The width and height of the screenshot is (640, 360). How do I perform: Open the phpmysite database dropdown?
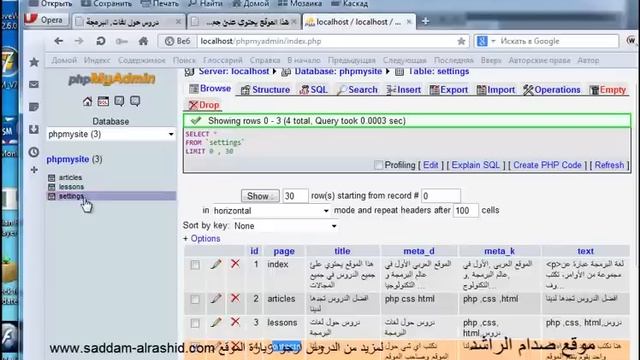111,134
